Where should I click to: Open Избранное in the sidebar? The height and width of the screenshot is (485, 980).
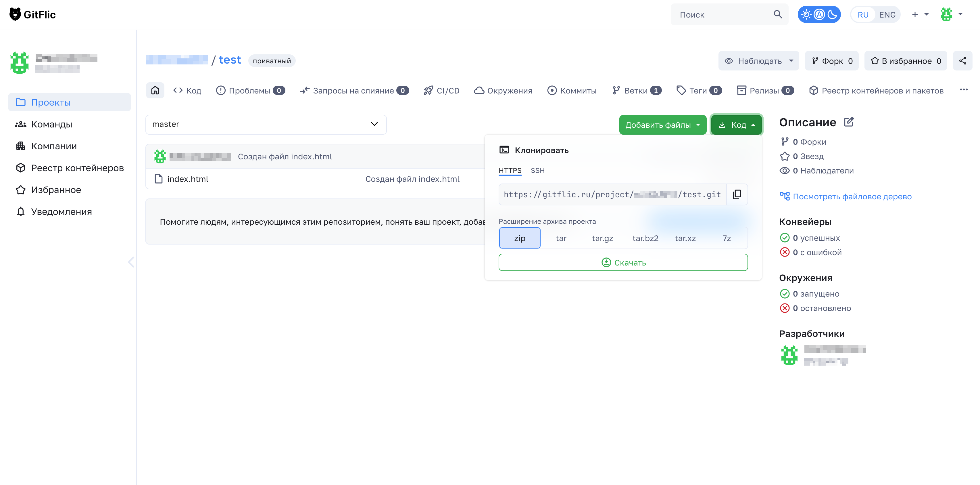coord(69,190)
